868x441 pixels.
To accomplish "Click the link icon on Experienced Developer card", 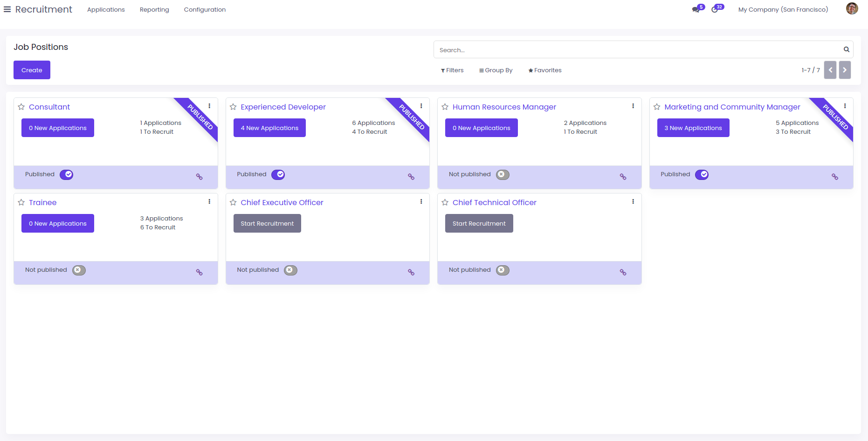I will point(411,177).
